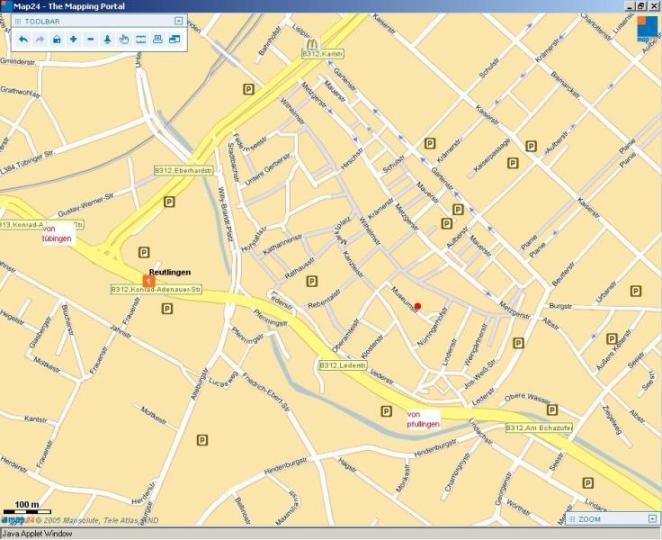Select the distance measure tool icon

coord(141,39)
